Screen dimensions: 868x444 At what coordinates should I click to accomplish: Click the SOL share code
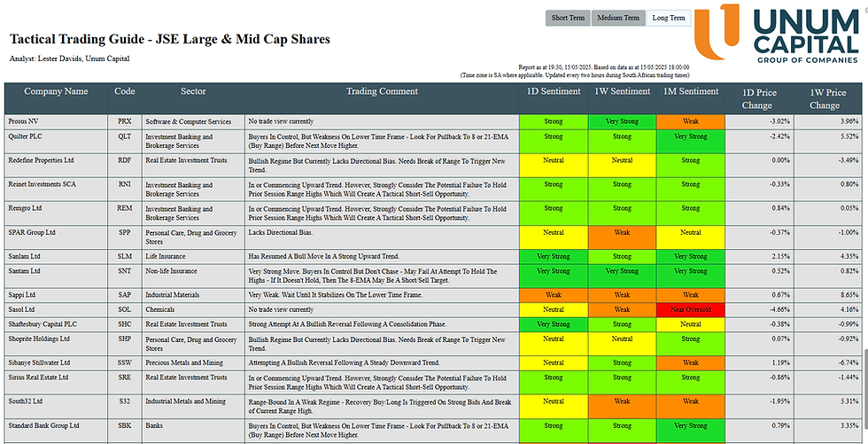pos(125,310)
